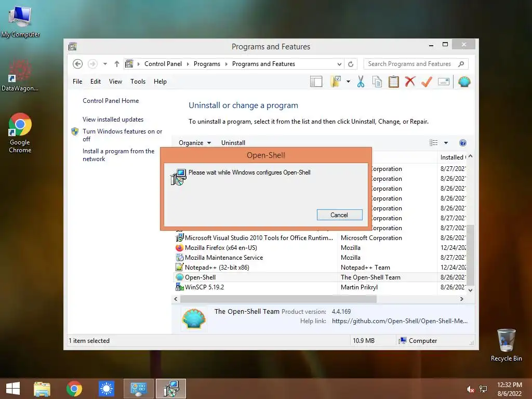Open Control Panel Home link

[x=111, y=101]
